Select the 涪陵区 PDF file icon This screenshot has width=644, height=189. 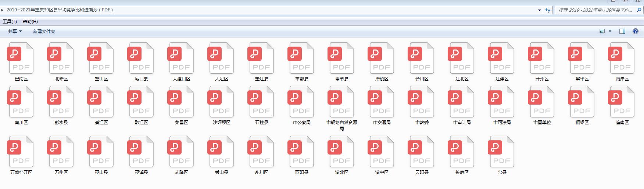coord(381,58)
